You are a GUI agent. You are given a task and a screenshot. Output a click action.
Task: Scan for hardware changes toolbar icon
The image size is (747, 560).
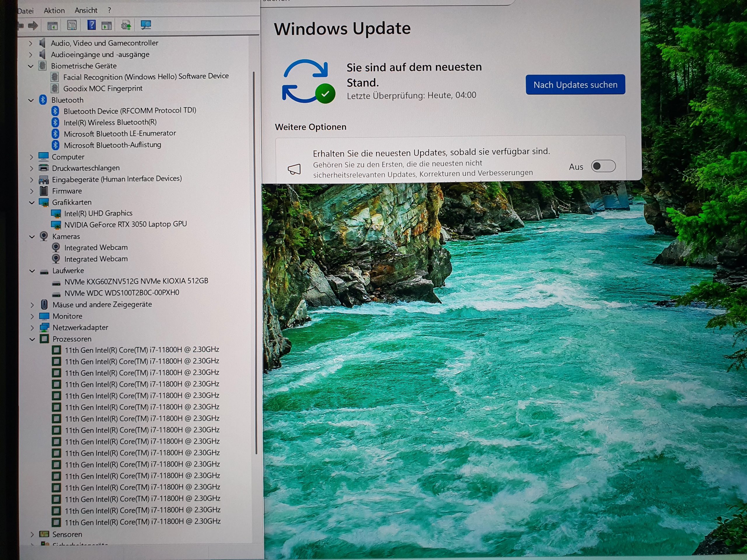(x=146, y=25)
